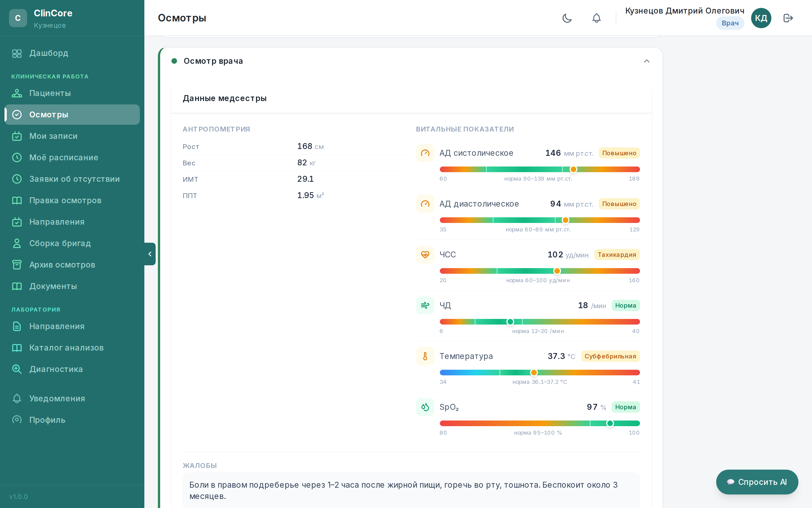Go to Пациенты page
The image size is (812, 508).
point(72,93)
